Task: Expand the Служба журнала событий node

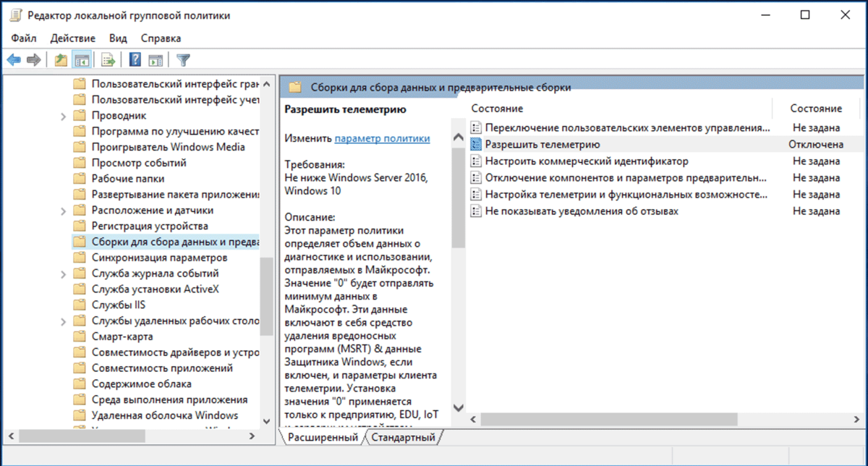Action: (64, 274)
